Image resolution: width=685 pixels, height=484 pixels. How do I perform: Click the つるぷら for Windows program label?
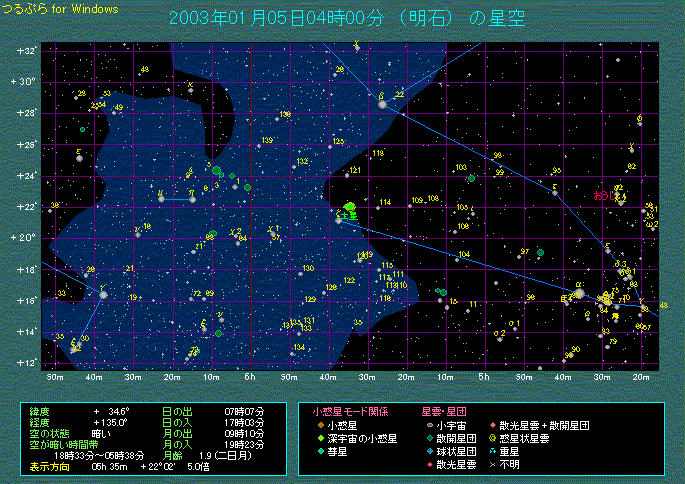click(60, 8)
